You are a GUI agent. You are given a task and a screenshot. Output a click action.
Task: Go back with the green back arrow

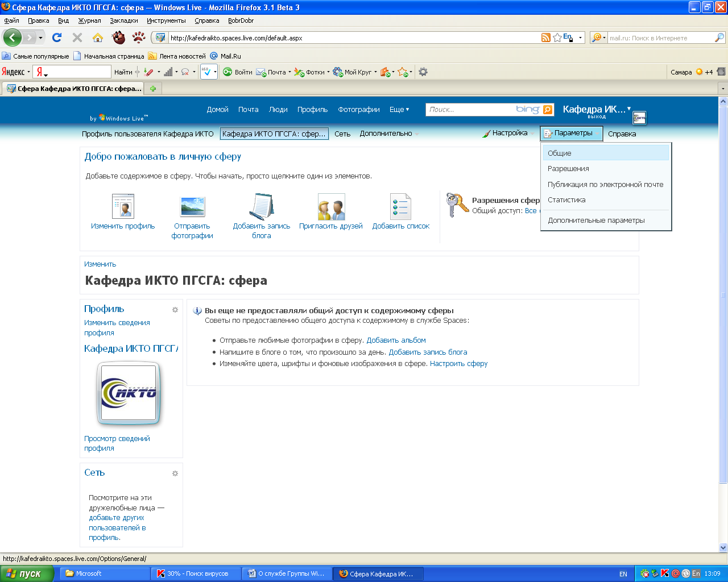12,38
